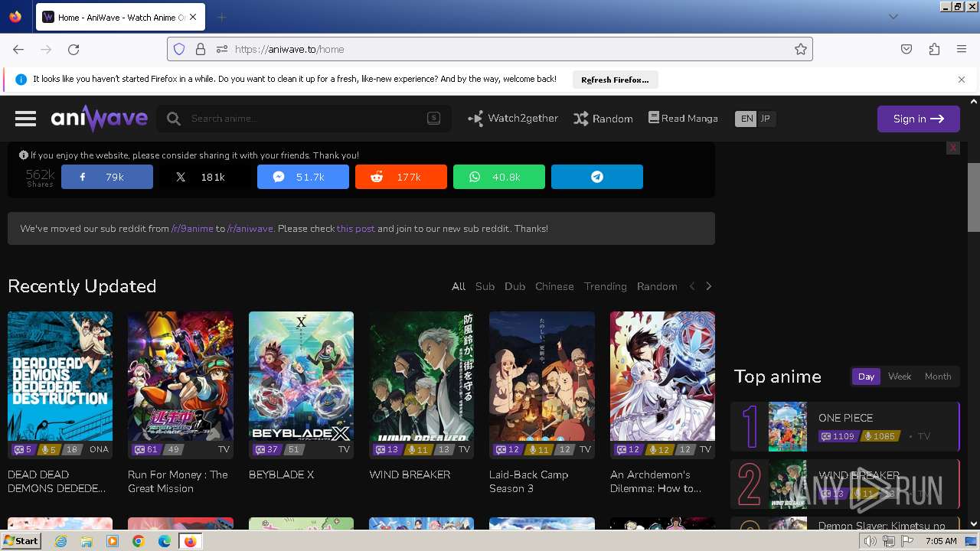Select the Week top anime tab

click(x=900, y=377)
